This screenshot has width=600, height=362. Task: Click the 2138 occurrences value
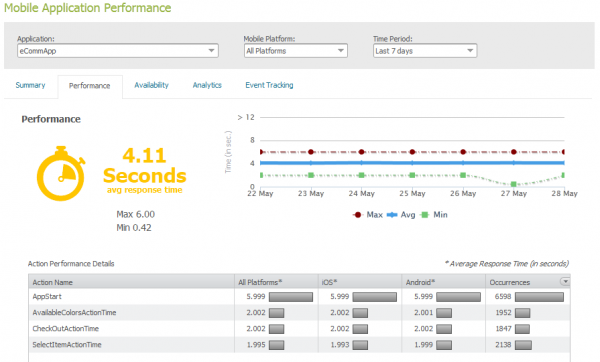coord(503,345)
